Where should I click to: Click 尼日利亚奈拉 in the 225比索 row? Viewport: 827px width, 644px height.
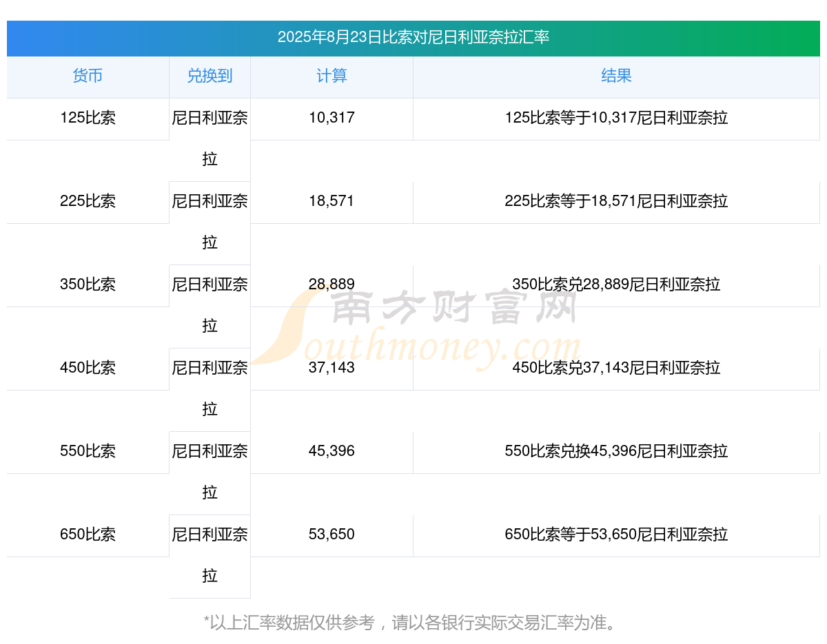point(210,222)
